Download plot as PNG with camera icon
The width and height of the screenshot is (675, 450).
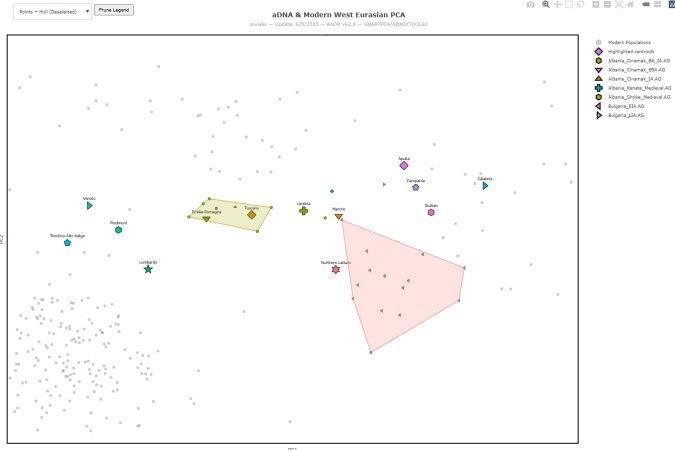point(531,4)
